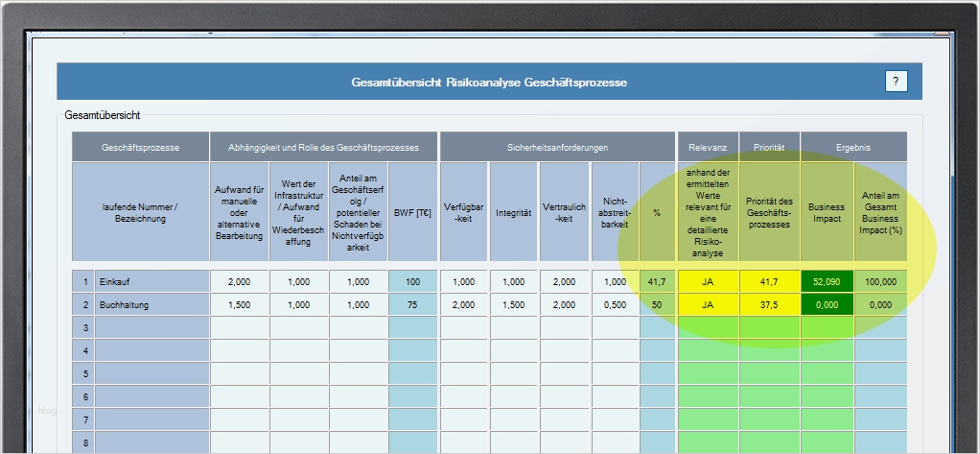Click row number 1 cell
The height and width of the screenshot is (454, 980).
point(83,281)
